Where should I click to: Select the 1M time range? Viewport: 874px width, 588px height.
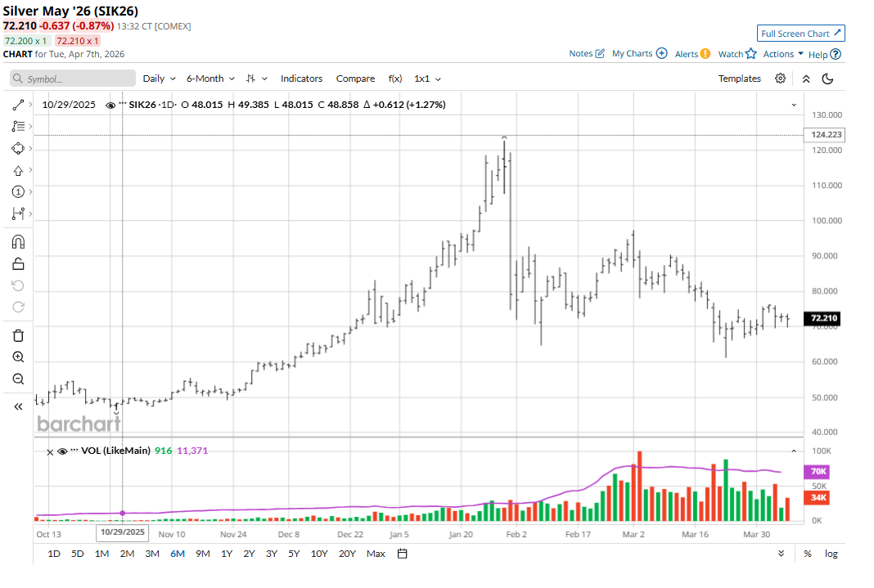tap(101, 554)
